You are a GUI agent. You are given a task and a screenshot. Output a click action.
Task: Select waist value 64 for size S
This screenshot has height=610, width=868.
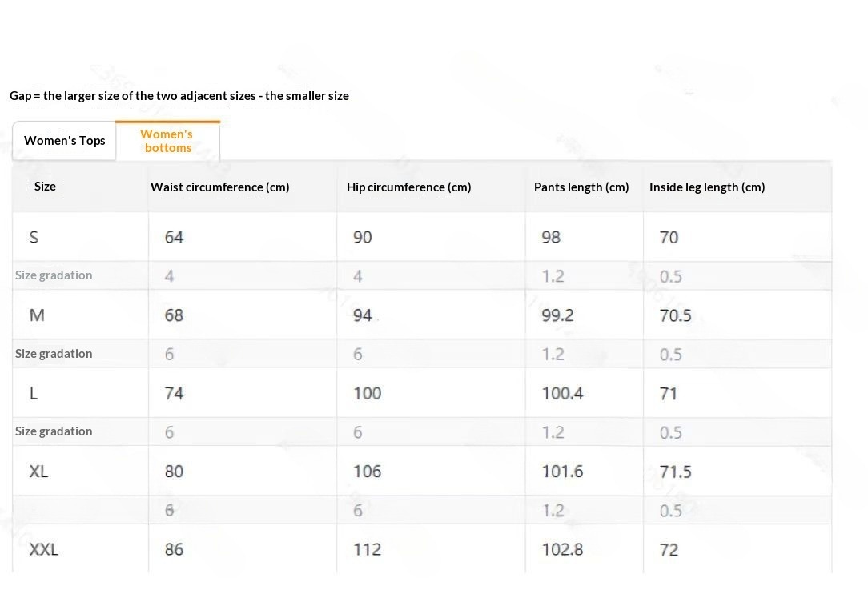coord(174,237)
